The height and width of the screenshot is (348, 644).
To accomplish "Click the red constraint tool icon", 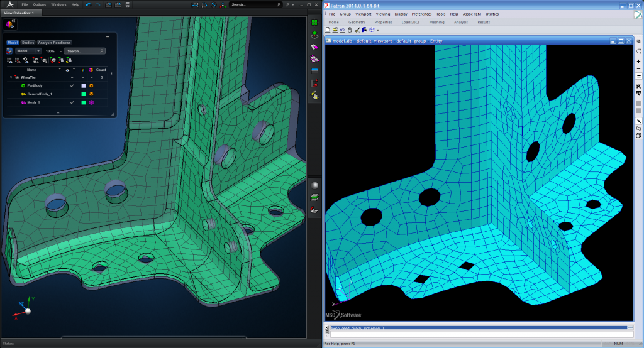I will [x=314, y=83].
